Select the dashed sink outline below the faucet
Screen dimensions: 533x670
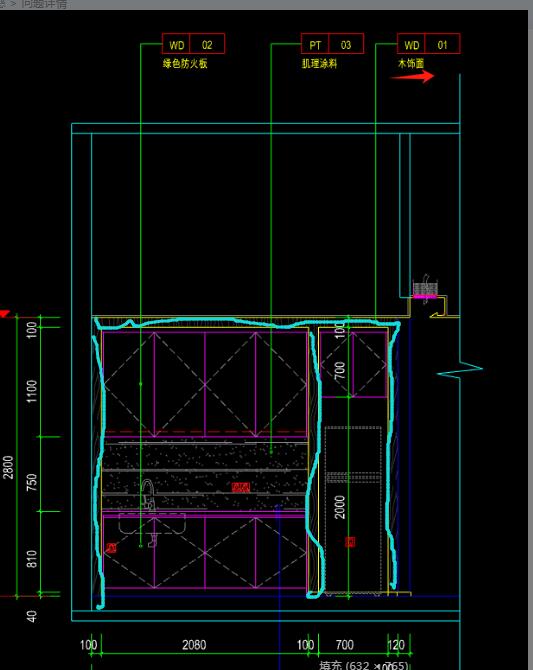152,524
